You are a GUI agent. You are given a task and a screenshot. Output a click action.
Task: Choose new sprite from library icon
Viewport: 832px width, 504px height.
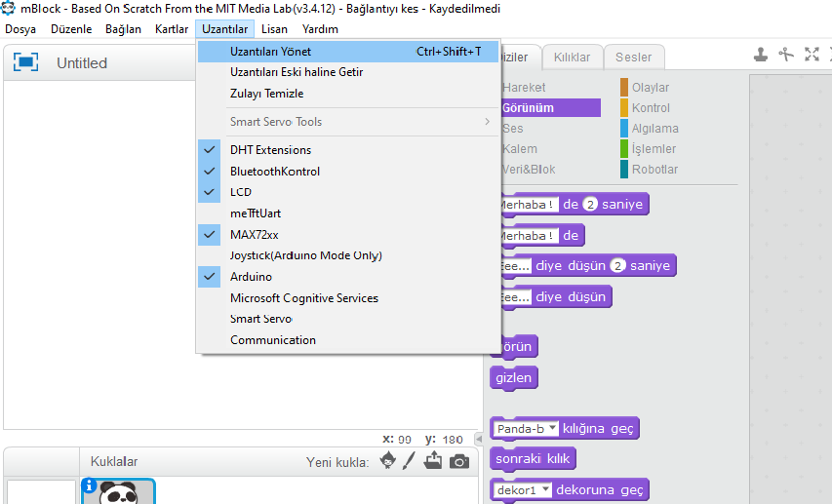388,460
